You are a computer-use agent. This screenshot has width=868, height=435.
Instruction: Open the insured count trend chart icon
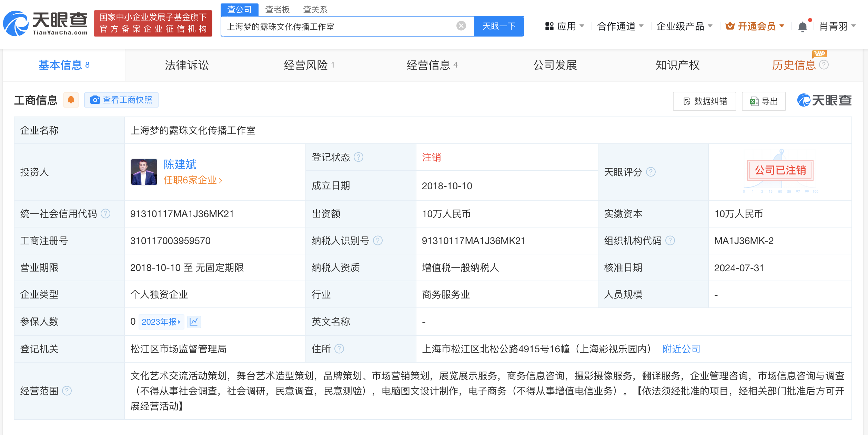coord(194,322)
